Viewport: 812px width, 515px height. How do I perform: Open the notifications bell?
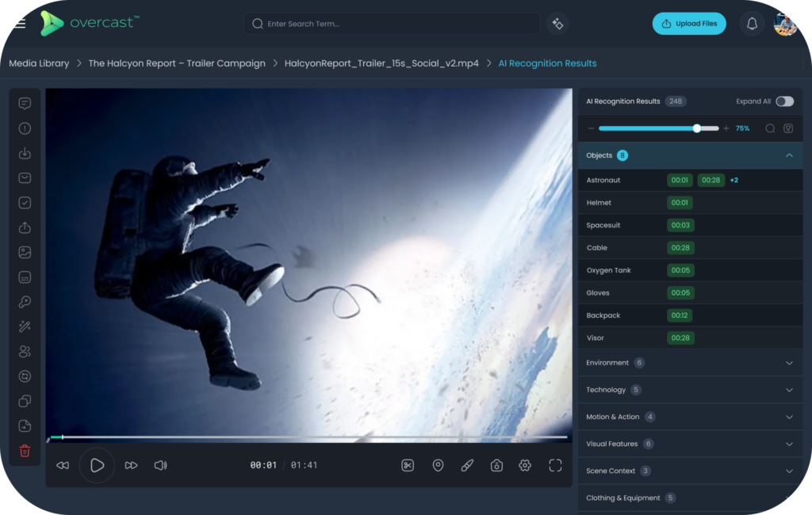(752, 24)
